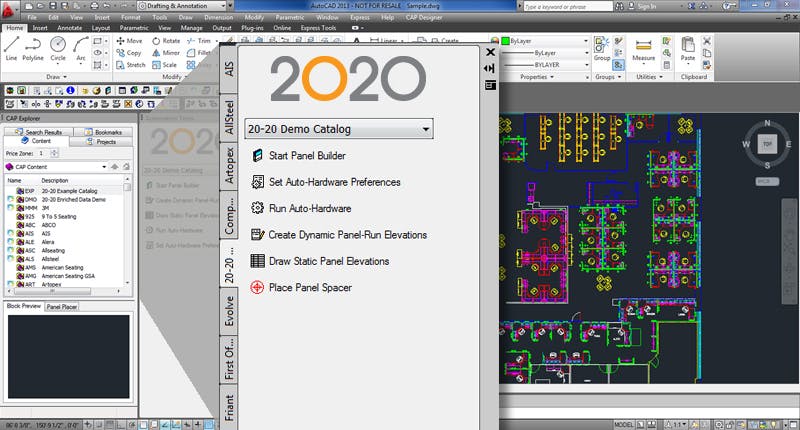Click the Trim tool

199,41
